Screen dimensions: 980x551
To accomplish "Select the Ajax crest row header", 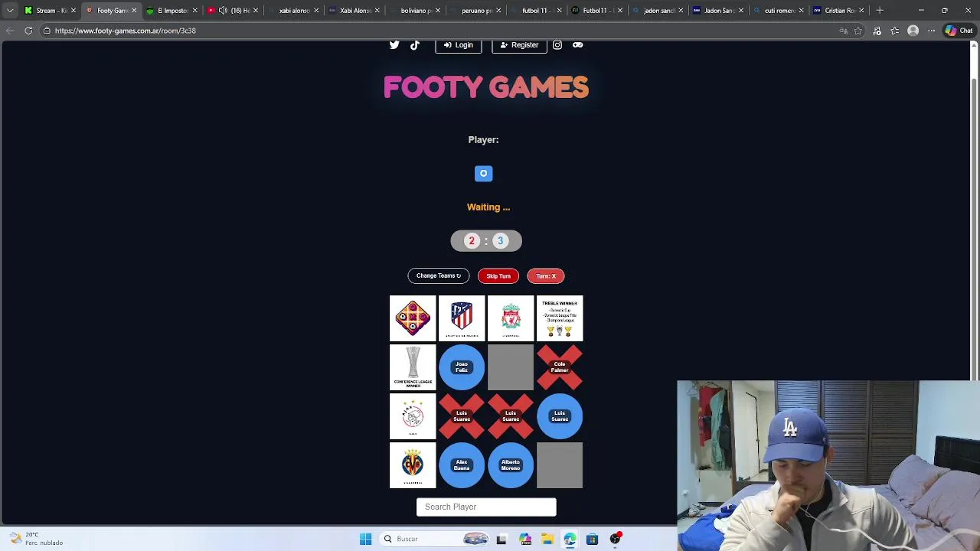I will [413, 416].
